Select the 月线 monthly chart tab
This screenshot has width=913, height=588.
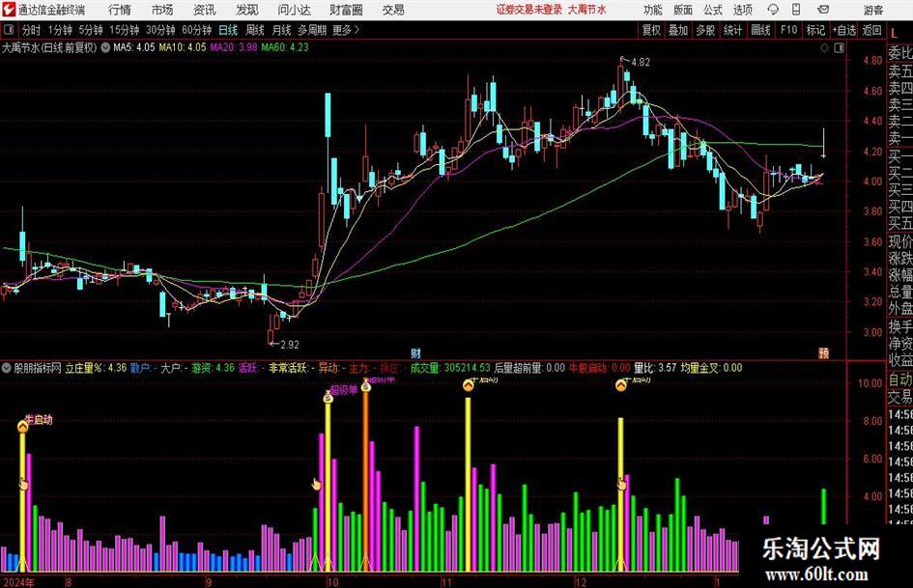click(281, 30)
